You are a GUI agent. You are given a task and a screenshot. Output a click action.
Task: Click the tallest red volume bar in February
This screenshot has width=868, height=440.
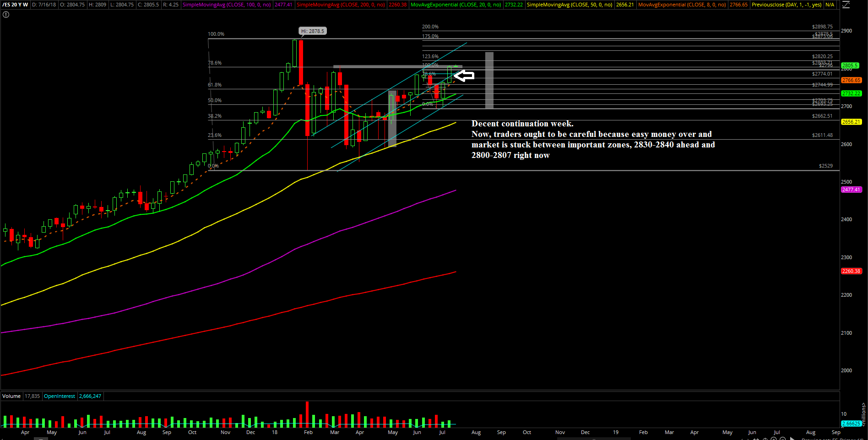pos(307,414)
